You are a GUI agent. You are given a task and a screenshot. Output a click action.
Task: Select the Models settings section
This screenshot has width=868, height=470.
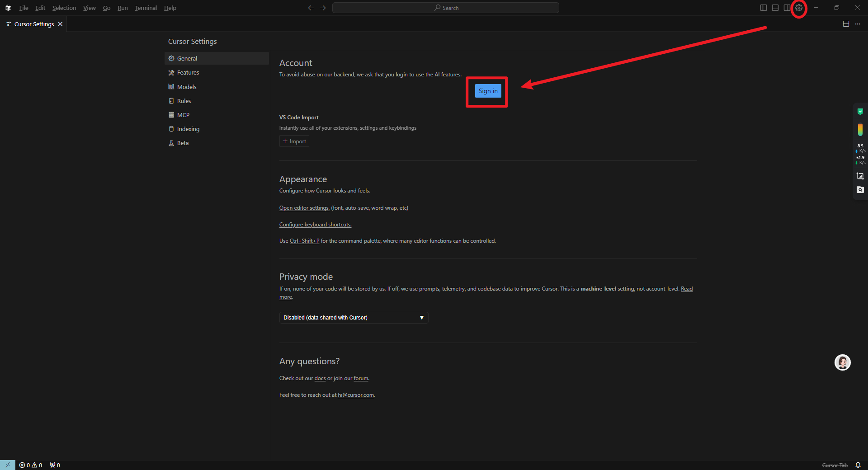(x=217, y=87)
